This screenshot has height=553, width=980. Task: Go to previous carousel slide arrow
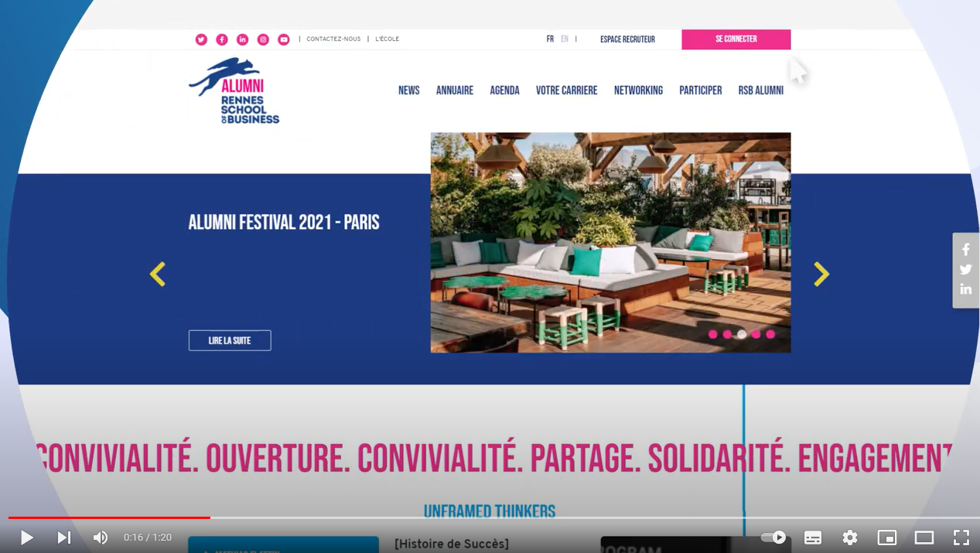click(158, 274)
